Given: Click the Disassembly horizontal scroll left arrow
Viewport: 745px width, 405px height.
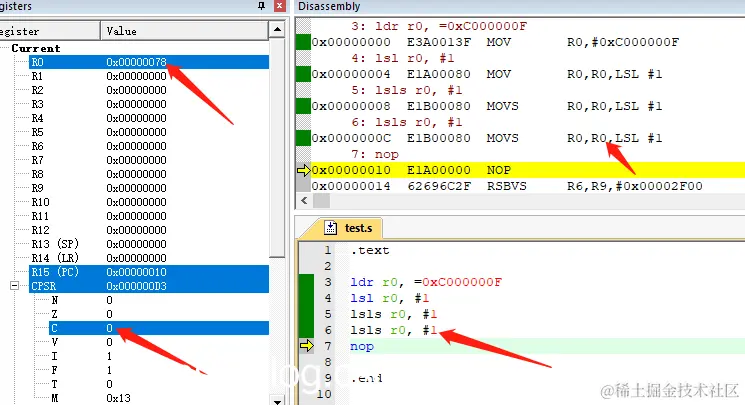Looking at the screenshot, I should click(304, 201).
